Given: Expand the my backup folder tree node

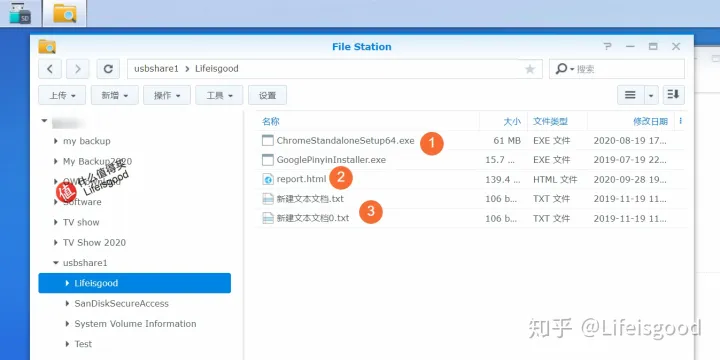Looking at the screenshot, I should 56,141.
